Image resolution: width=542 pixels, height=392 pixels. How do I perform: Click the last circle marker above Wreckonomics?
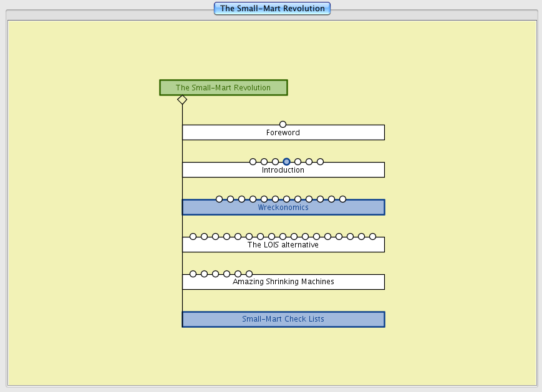(x=342, y=199)
